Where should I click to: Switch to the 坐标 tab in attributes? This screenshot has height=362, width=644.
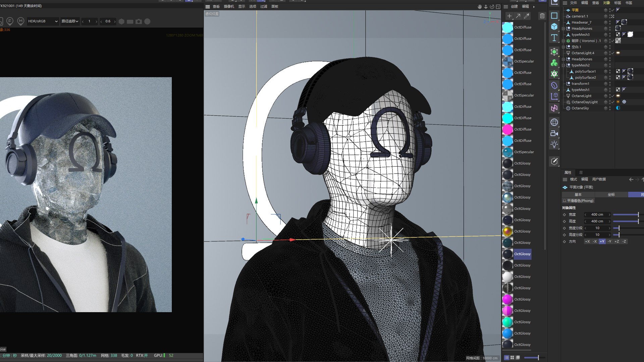(611, 194)
